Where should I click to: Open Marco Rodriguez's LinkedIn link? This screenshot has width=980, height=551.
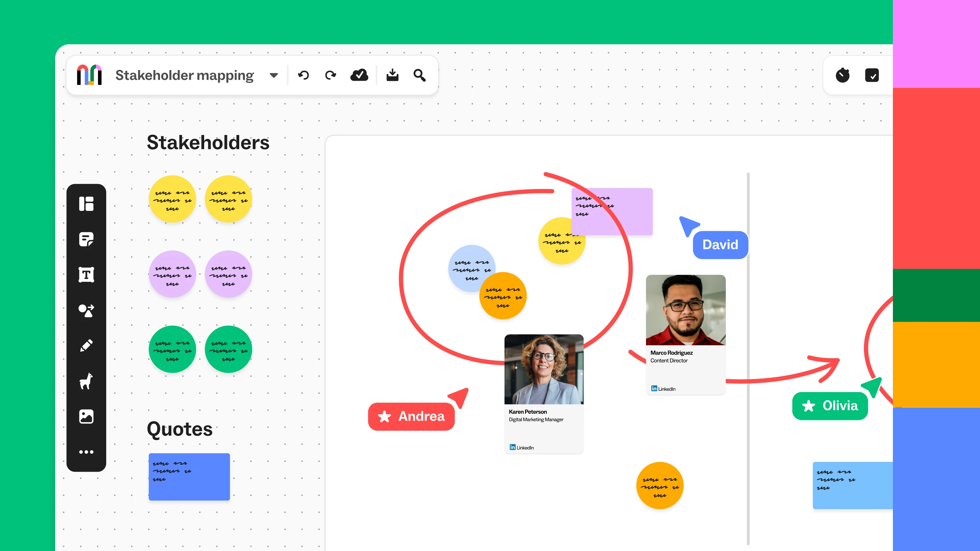(x=663, y=389)
